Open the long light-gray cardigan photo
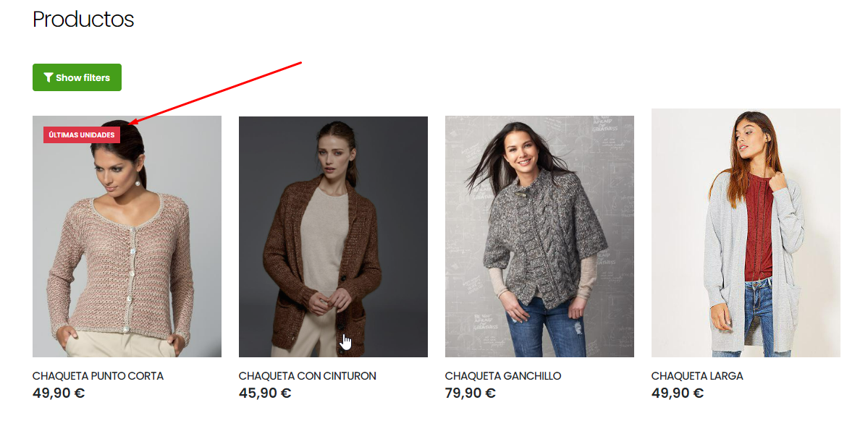 coord(746,232)
